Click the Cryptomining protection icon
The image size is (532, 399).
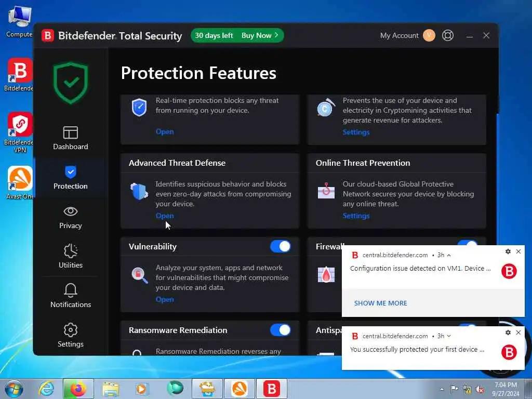point(326,108)
